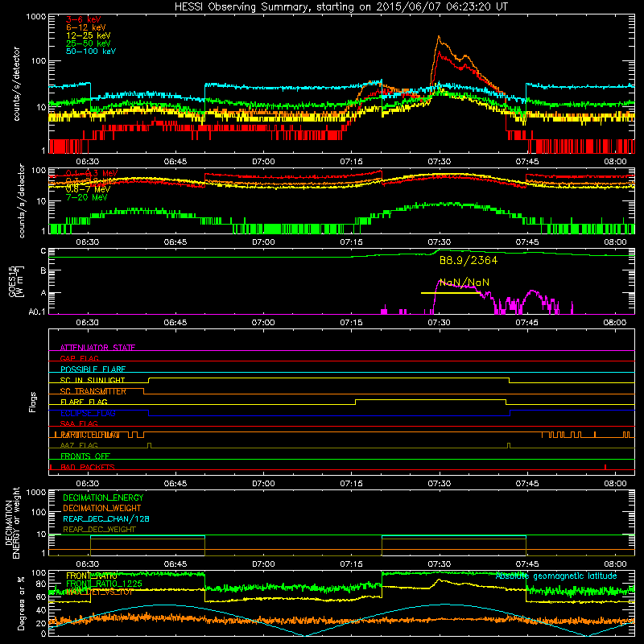Image resolution: width=644 pixels, height=644 pixels.
Task: Click the falling step of the ECLIPSE_FLAG trace
Action: (149, 413)
